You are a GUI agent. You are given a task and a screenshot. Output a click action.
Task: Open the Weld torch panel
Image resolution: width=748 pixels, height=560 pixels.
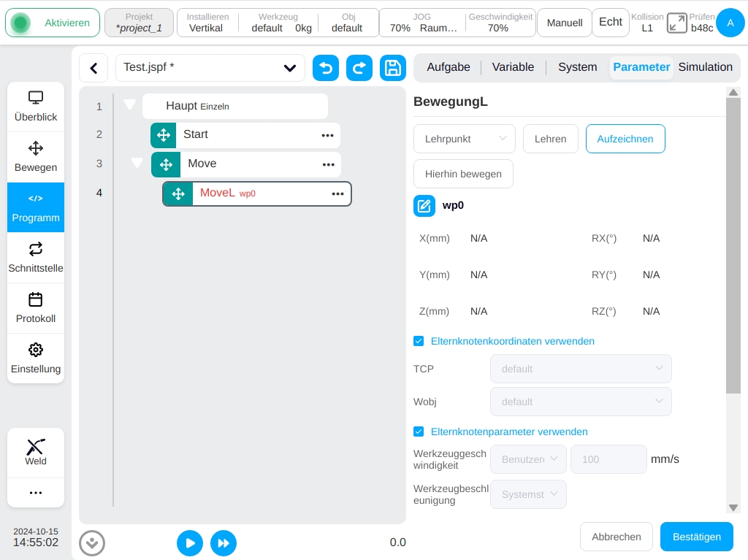click(x=36, y=452)
